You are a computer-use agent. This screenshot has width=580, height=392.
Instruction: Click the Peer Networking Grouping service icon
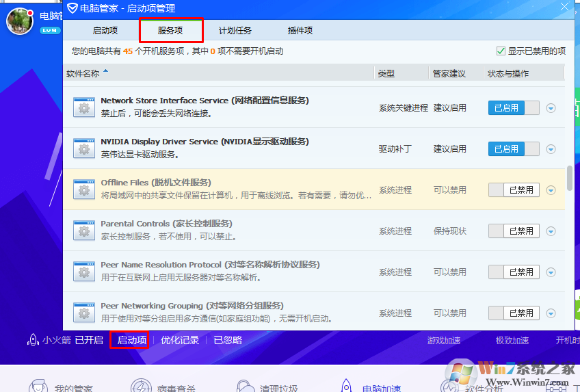coord(84,313)
